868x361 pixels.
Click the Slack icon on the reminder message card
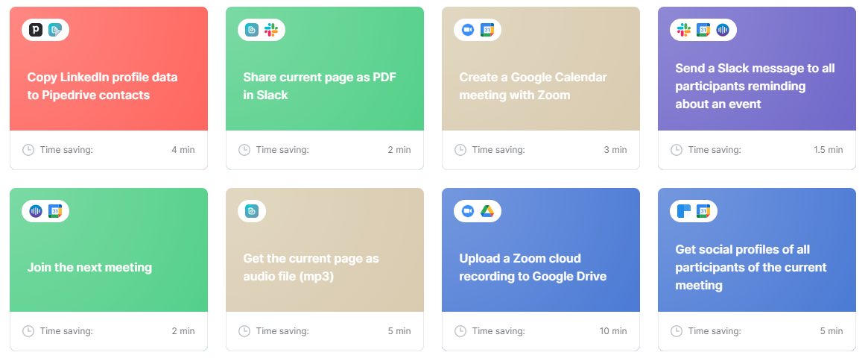(x=684, y=30)
